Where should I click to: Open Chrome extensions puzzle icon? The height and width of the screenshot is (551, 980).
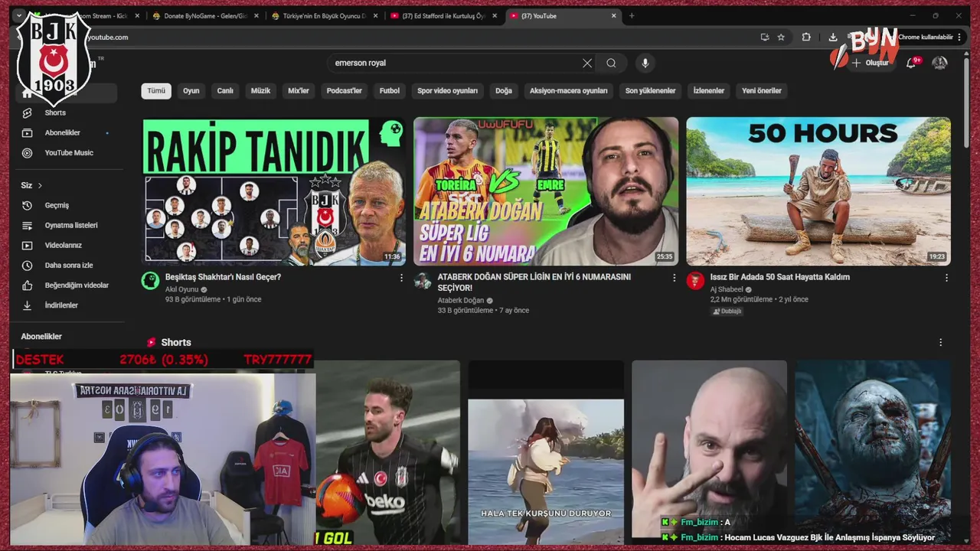point(806,37)
